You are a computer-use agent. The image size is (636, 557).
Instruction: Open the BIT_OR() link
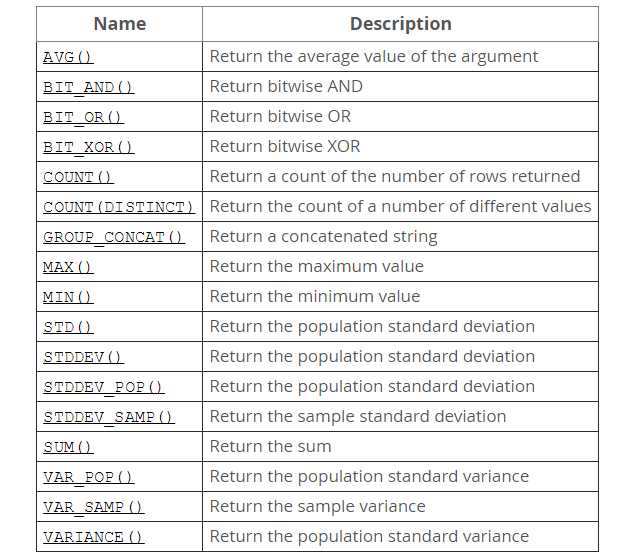[83, 117]
